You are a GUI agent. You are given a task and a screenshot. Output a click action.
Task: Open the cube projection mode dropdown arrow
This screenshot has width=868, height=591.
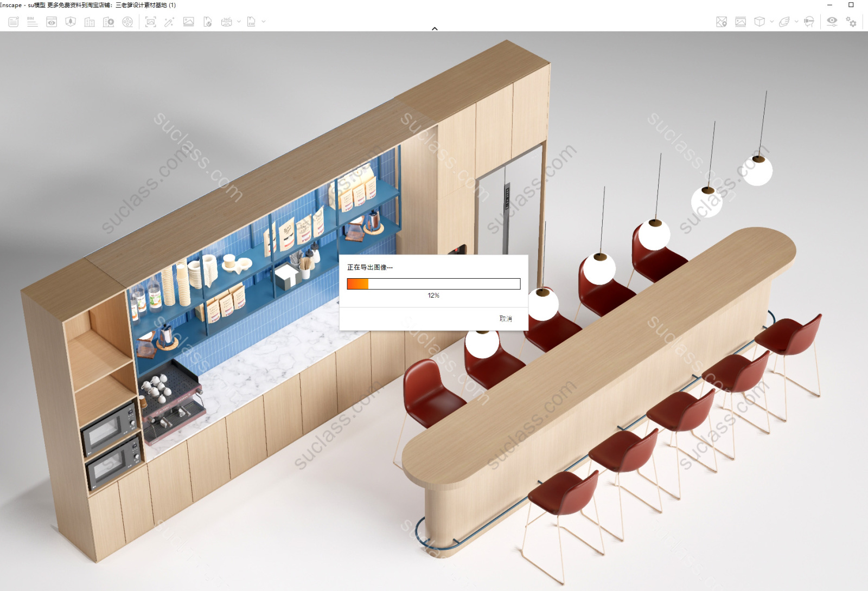(x=771, y=22)
